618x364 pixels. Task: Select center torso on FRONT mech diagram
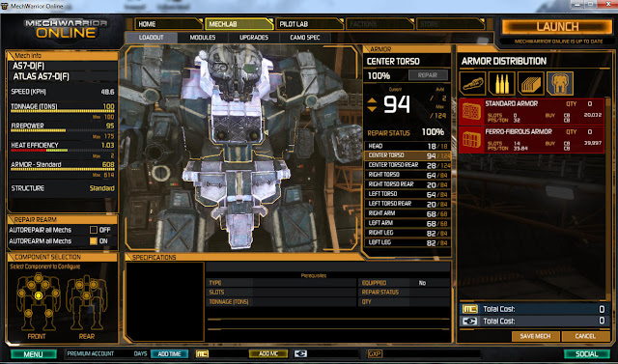[x=39, y=295]
